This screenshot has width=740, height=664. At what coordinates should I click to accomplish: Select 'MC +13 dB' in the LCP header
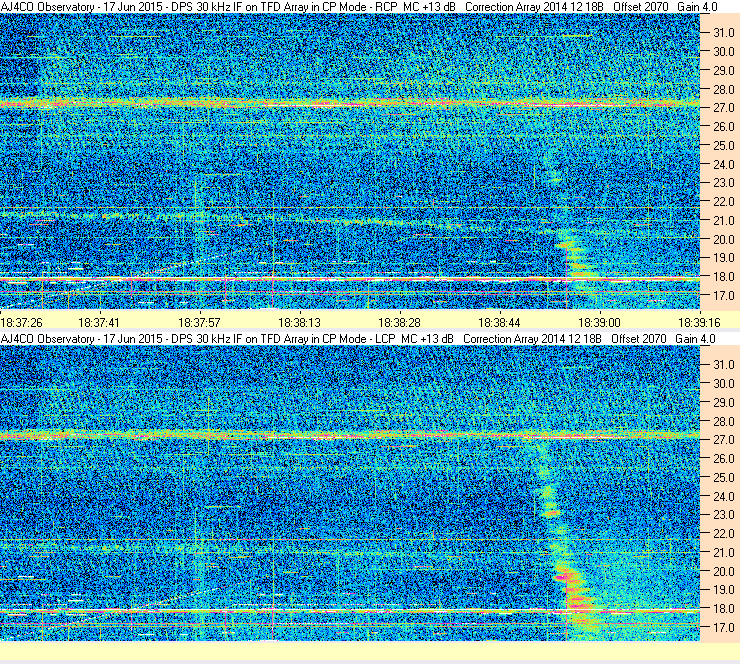coord(427,339)
